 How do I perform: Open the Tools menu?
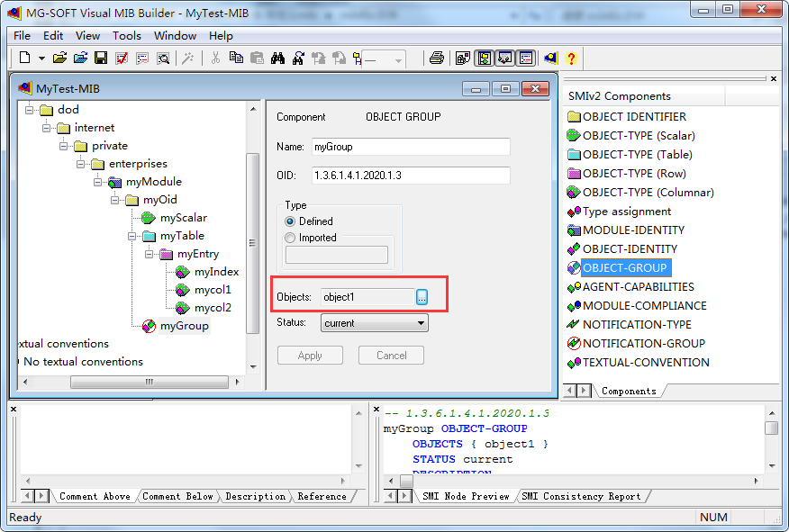click(126, 36)
